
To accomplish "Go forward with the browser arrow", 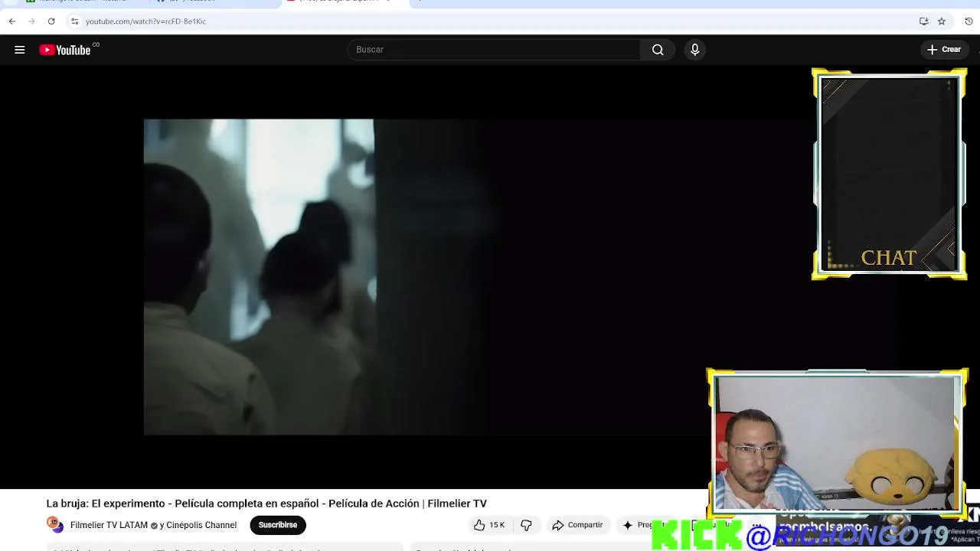I will tap(31, 21).
